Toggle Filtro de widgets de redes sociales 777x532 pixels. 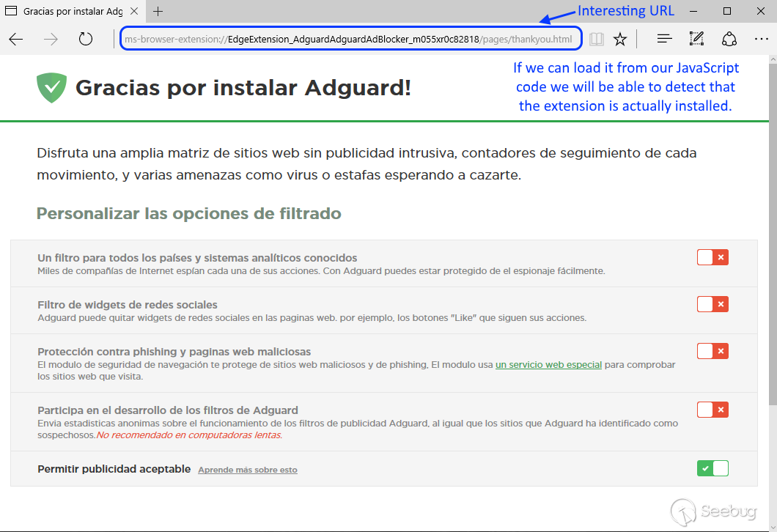coord(712,304)
